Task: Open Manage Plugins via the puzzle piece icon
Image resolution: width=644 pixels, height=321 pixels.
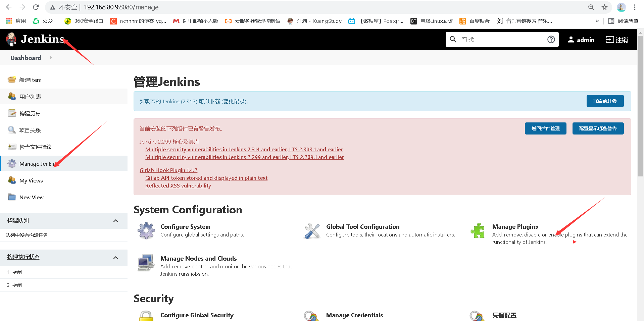Action: pyautogui.click(x=478, y=230)
